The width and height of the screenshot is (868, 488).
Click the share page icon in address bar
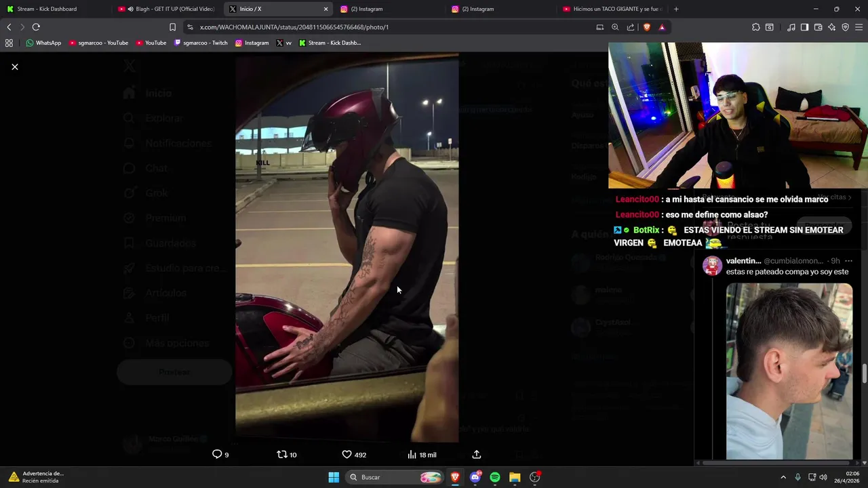coord(631,27)
